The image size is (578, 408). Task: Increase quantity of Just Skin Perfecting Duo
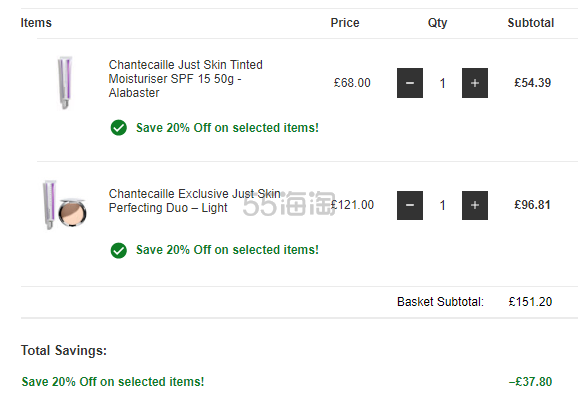pyautogui.click(x=475, y=205)
